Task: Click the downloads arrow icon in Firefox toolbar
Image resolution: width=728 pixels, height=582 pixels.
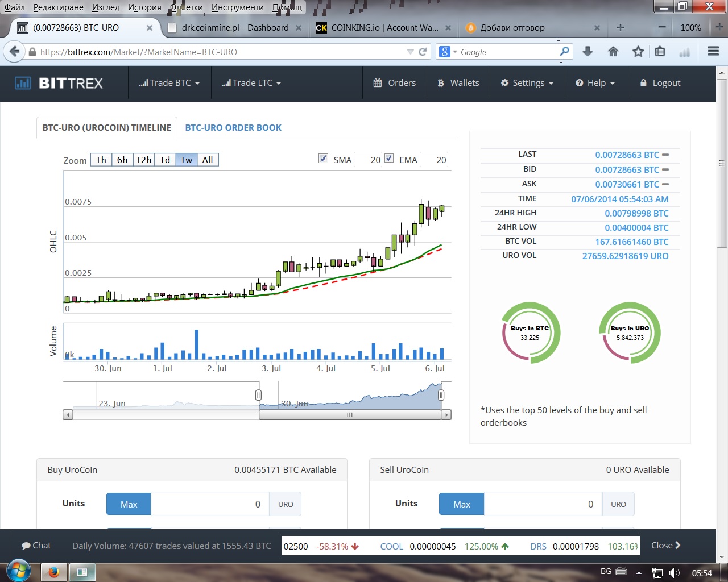Action: [x=588, y=52]
